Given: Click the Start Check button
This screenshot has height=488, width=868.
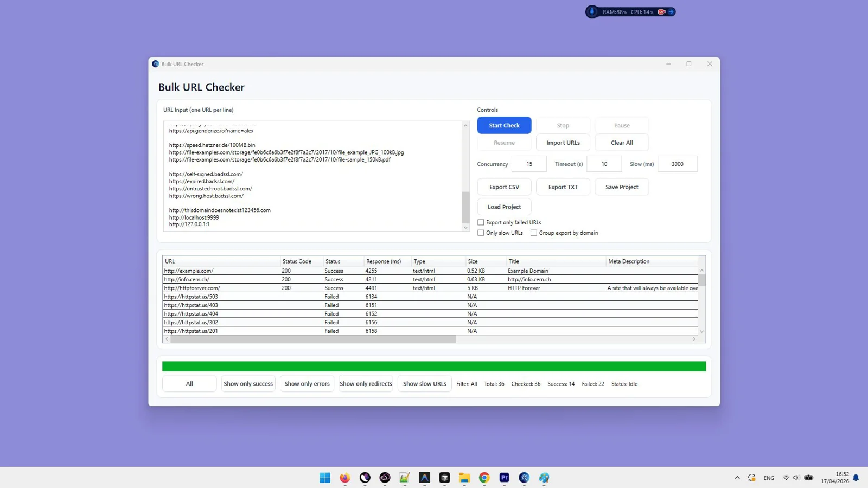Looking at the screenshot, I should [x=504, y=125].
